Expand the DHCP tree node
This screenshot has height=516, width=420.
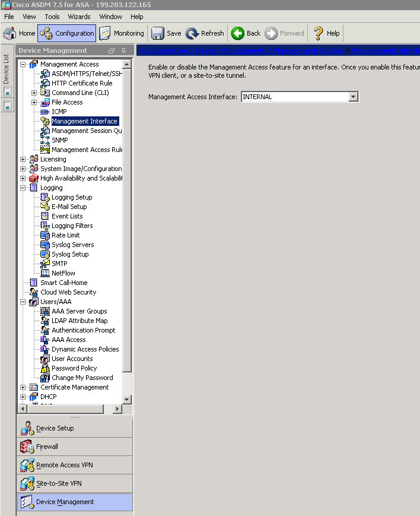23,397
